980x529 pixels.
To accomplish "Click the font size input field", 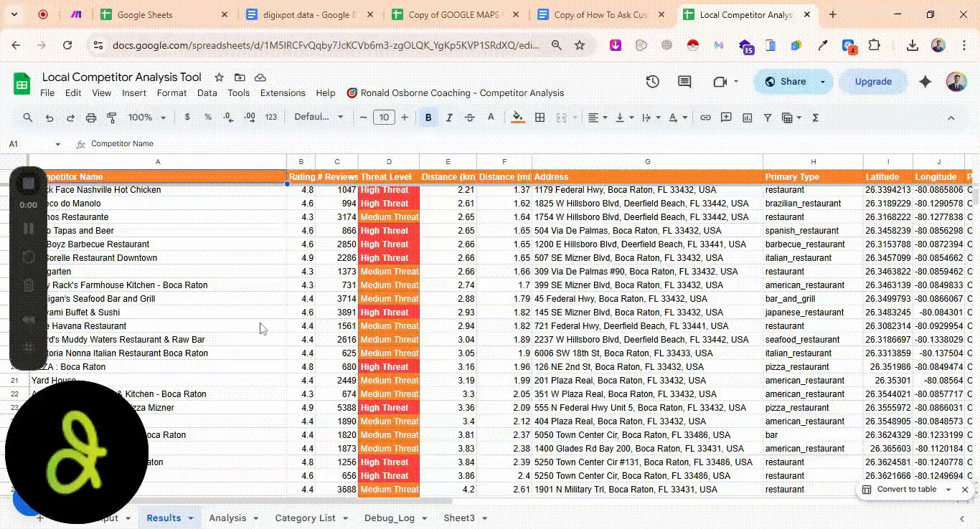I will (384, 118).
